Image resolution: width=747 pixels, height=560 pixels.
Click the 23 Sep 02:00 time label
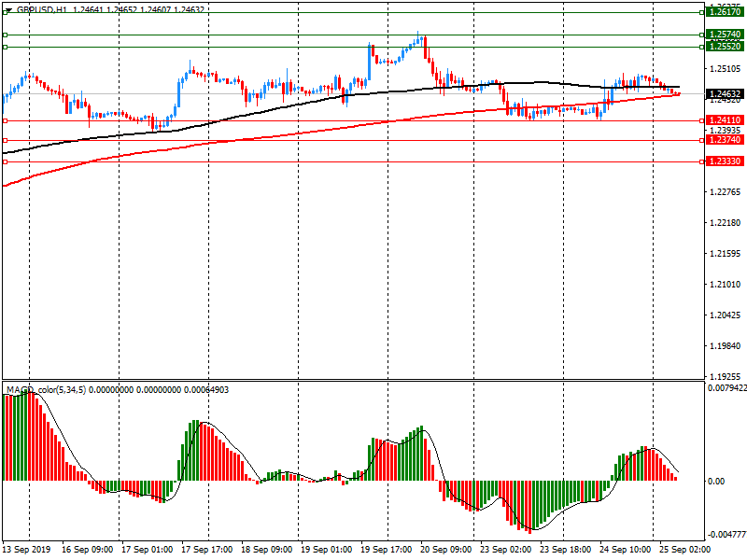505,550
